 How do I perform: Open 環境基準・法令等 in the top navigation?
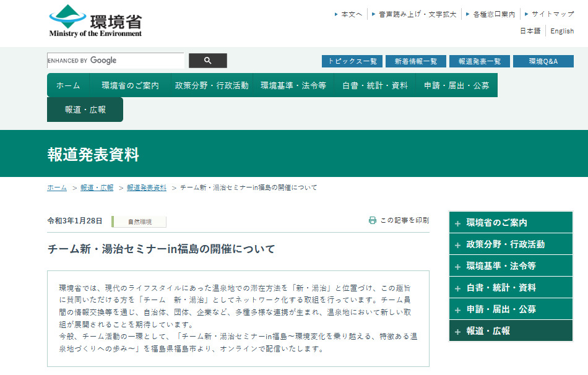click(293, 85)
